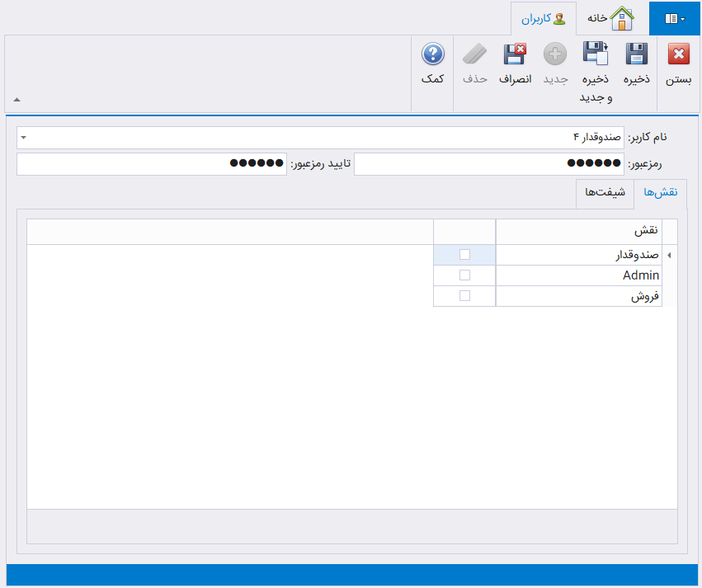Check the فروش role checkbox
702x588 pixels.
(464, 296)
